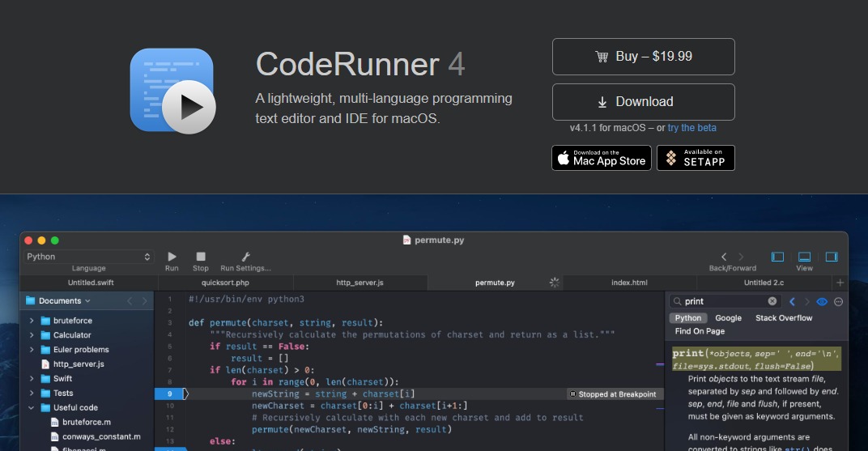This screenshot has width=868, height=451.
Task: Open conways_constant.m file in sidebar
Action: point(101,436)
